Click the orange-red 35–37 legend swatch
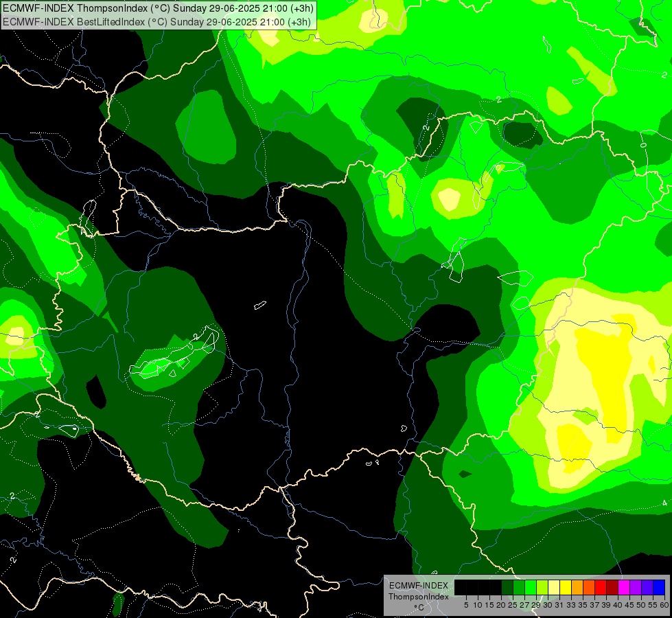 [x=589, y=587]
